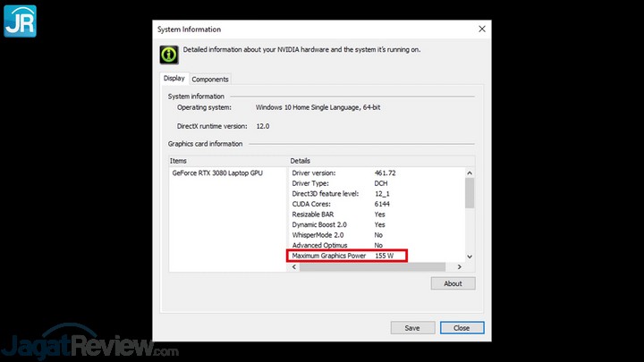The image size is (644, 362).
Task: Click the horizontal scrollbar right arrow
Action: point(460,266)
